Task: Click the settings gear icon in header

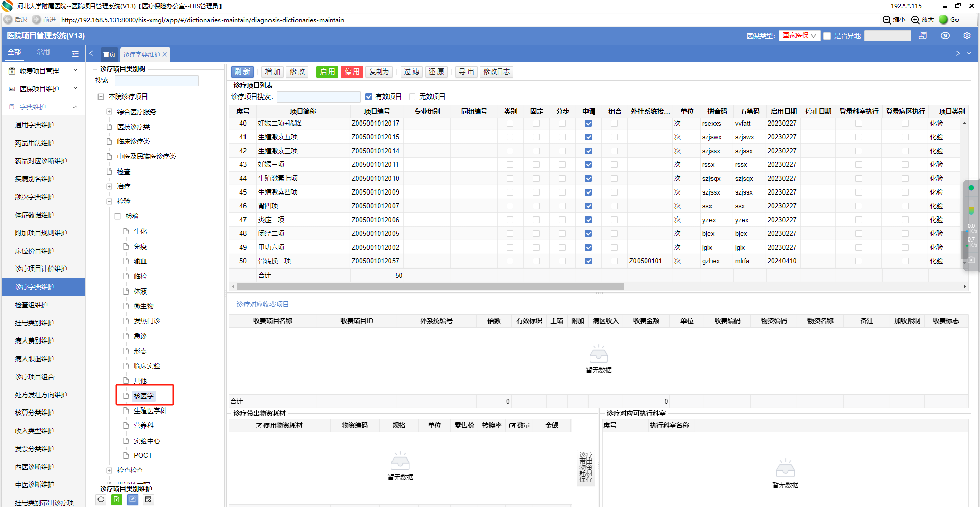Action: pos(967,36)
